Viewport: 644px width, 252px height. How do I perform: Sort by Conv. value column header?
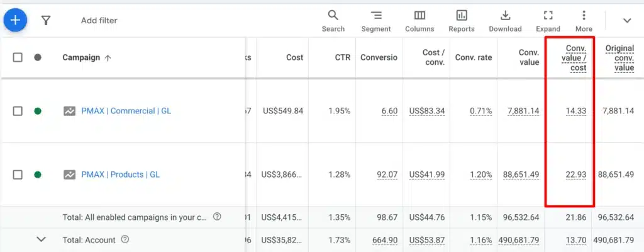(529, 58)
